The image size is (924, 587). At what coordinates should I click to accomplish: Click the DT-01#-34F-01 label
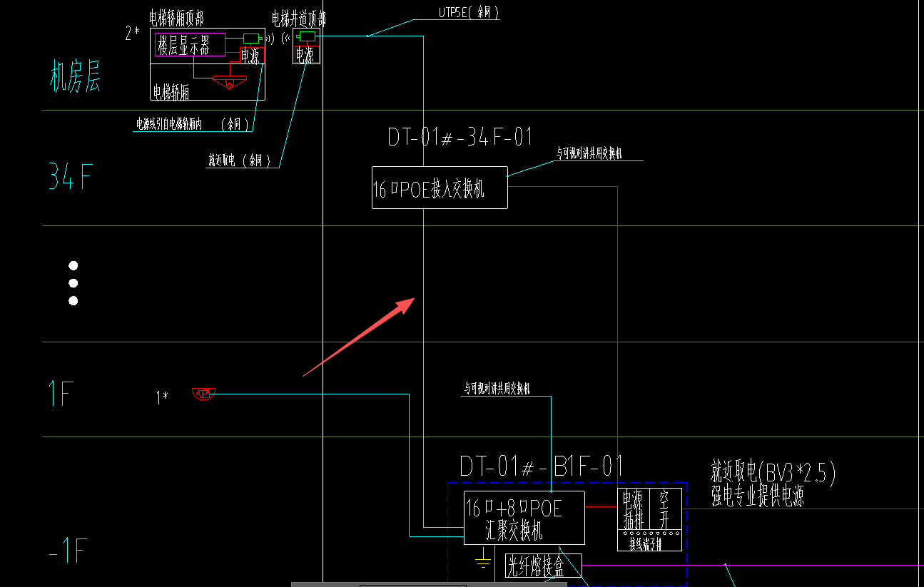tap(460, 136)
